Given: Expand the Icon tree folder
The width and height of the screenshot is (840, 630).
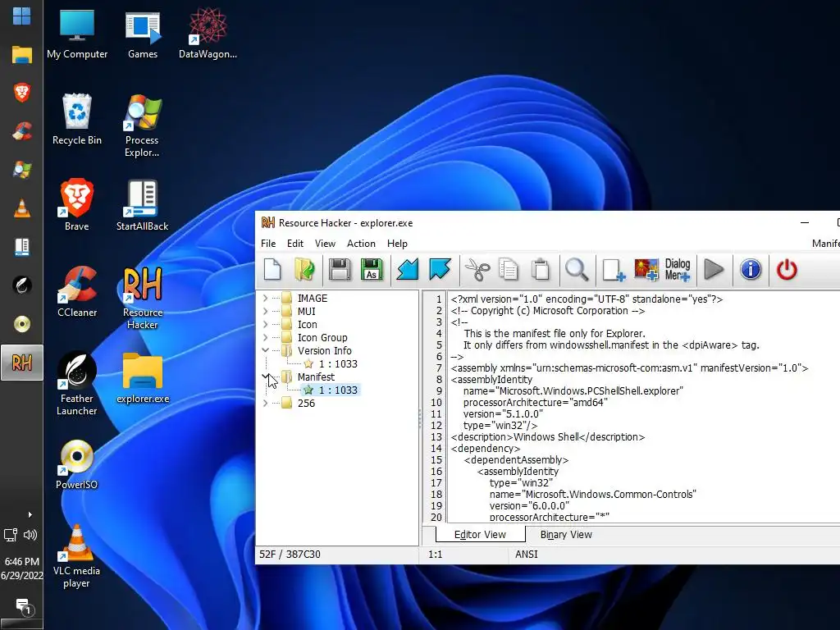Looking at the screenshot, I should coord(265,324).
